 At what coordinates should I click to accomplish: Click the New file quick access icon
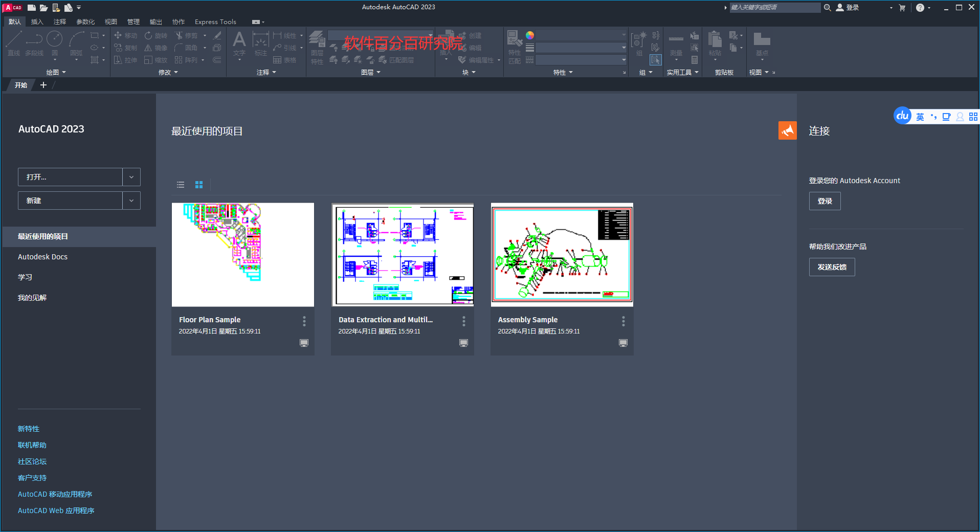[32, 8]
